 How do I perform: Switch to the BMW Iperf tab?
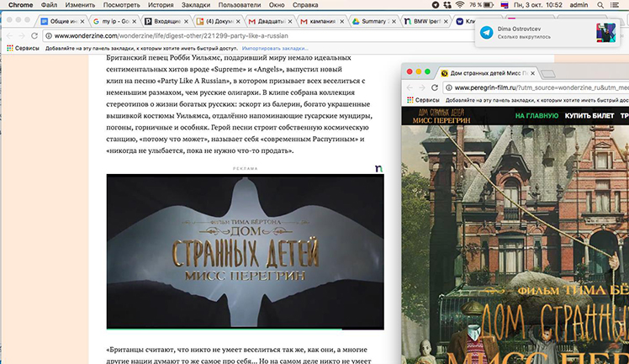(425, 21)
